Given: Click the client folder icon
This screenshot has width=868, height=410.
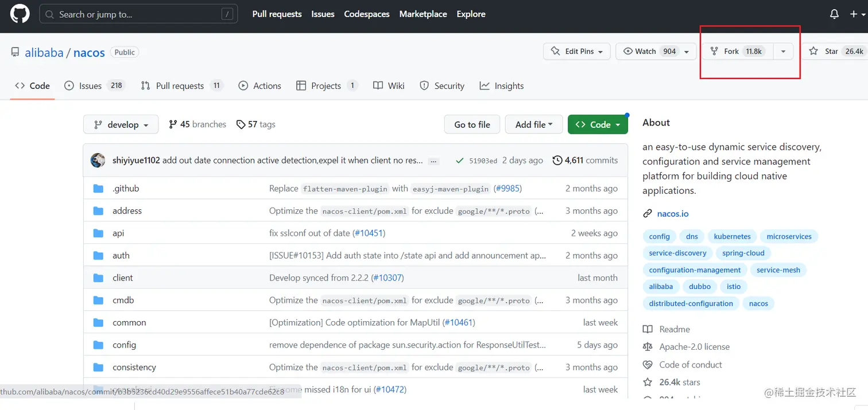Looking at the screenshot, I should [98, 278].
